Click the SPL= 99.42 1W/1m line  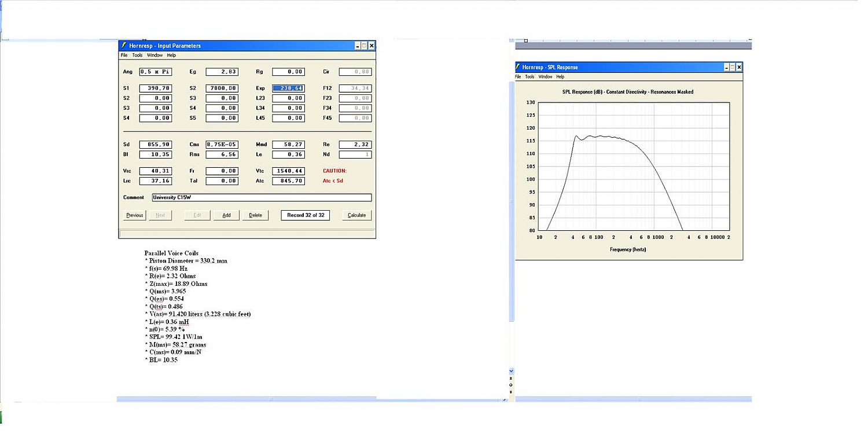coord(174,337)
